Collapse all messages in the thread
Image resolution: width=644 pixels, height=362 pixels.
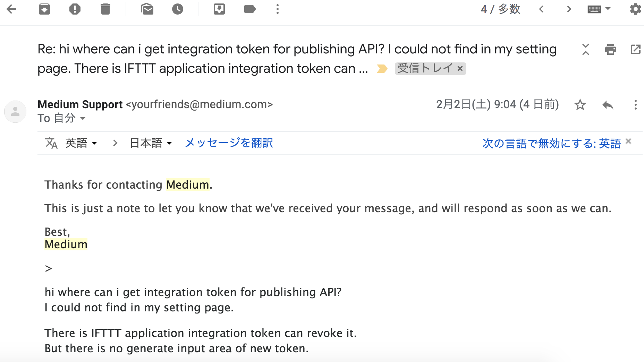(x=586, y=49)
